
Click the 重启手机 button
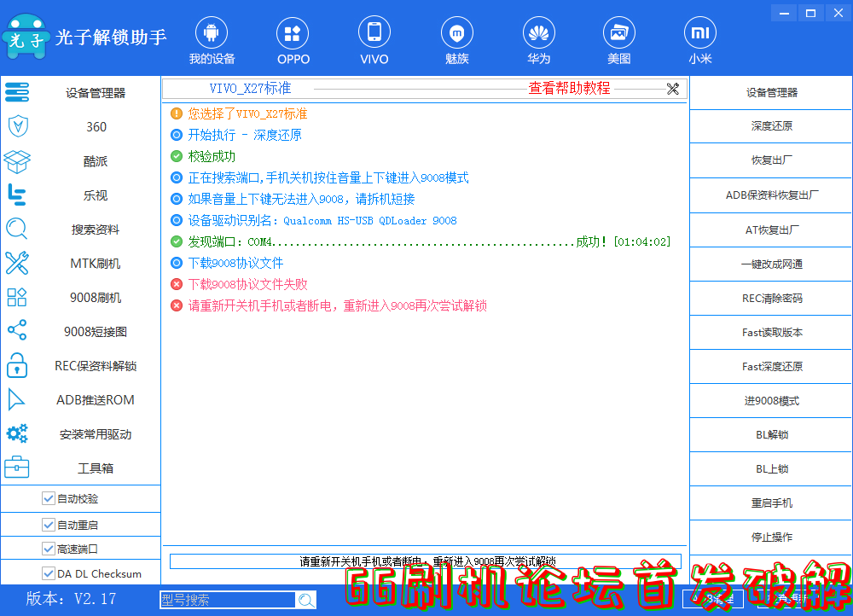[771, 503]
